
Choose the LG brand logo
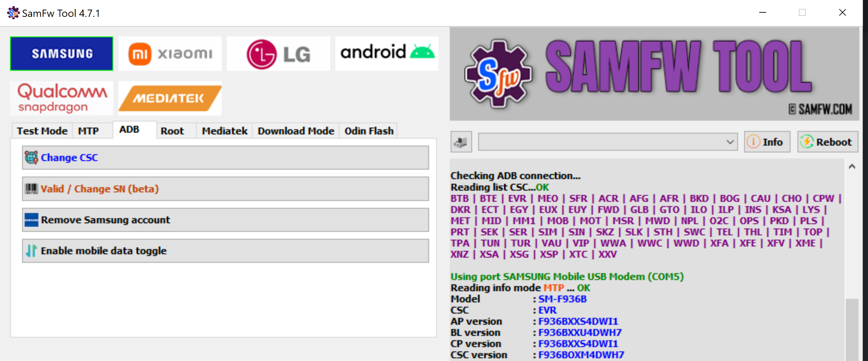[x=278, y=54]
